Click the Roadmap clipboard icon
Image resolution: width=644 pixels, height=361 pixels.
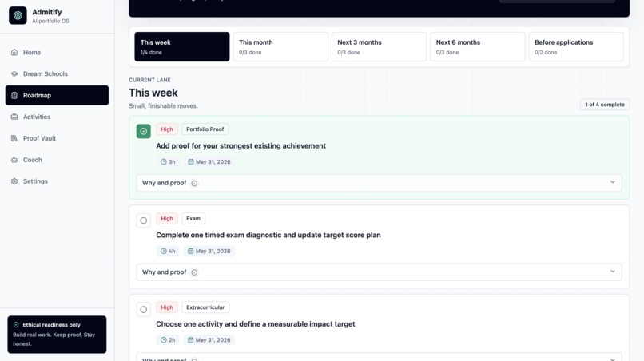14,95
